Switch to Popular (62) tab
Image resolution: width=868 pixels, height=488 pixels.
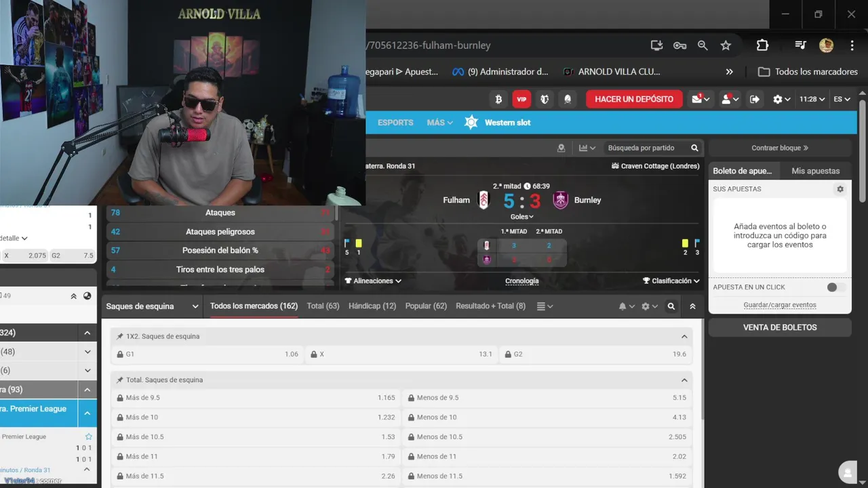coord(426,306)
